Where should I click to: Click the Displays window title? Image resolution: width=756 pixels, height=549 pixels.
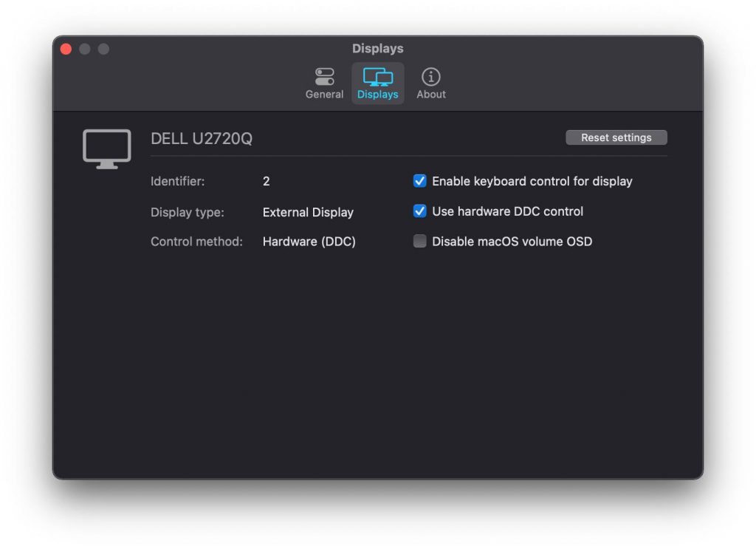(x=378, y=48)
